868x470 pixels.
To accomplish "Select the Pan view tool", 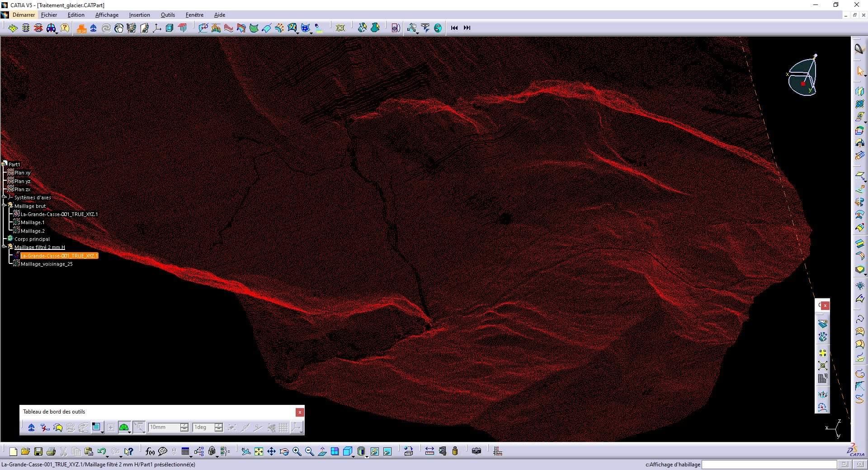I will [x=271, y=451].
